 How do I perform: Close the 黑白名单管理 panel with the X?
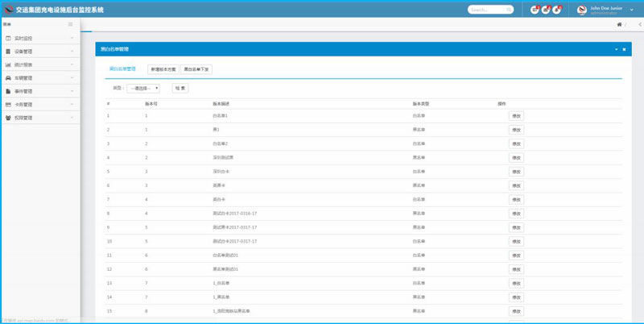point(624,49)
